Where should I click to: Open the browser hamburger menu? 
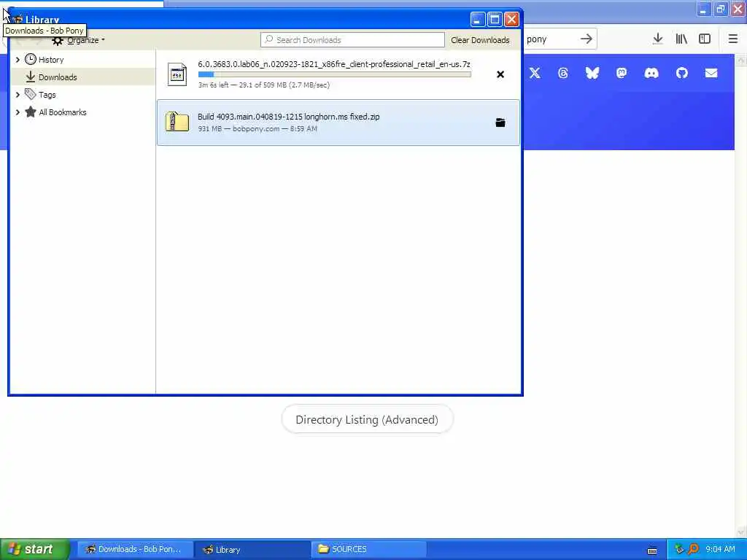(x=733, y=39)
